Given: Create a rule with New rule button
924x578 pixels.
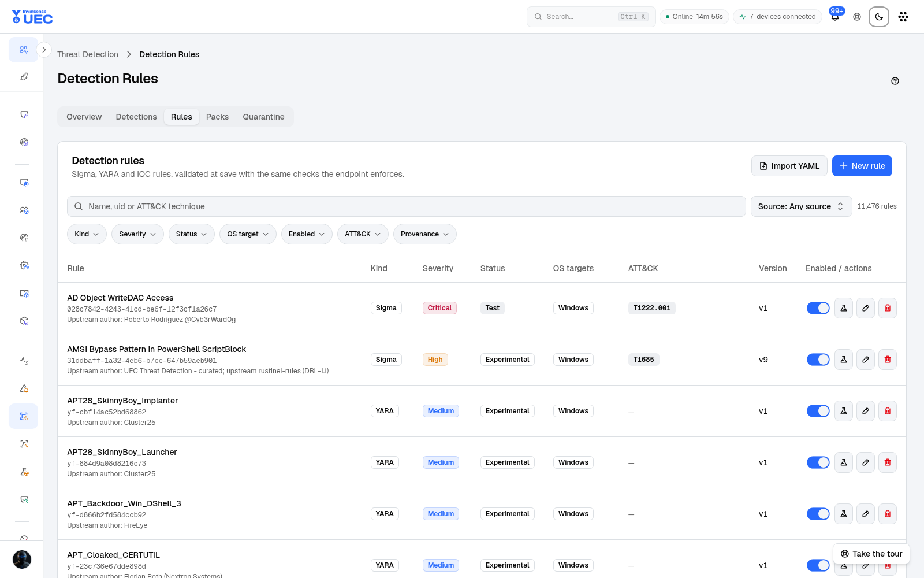Looking at the screenshot, I should point(862,166).
